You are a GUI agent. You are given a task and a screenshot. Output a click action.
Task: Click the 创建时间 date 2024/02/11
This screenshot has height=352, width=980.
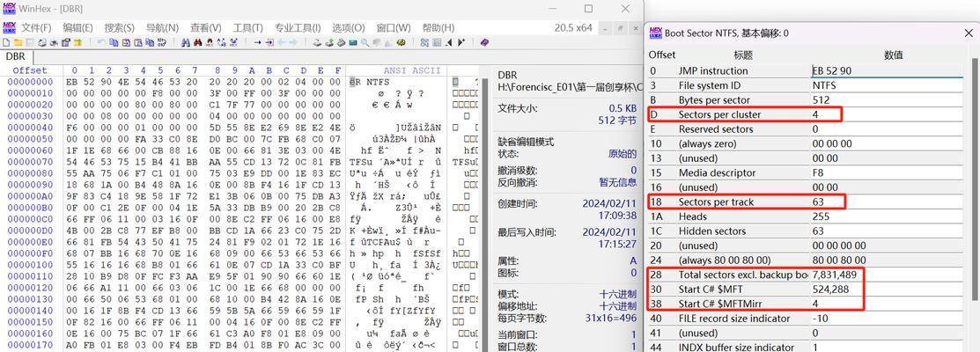(609, 203)
